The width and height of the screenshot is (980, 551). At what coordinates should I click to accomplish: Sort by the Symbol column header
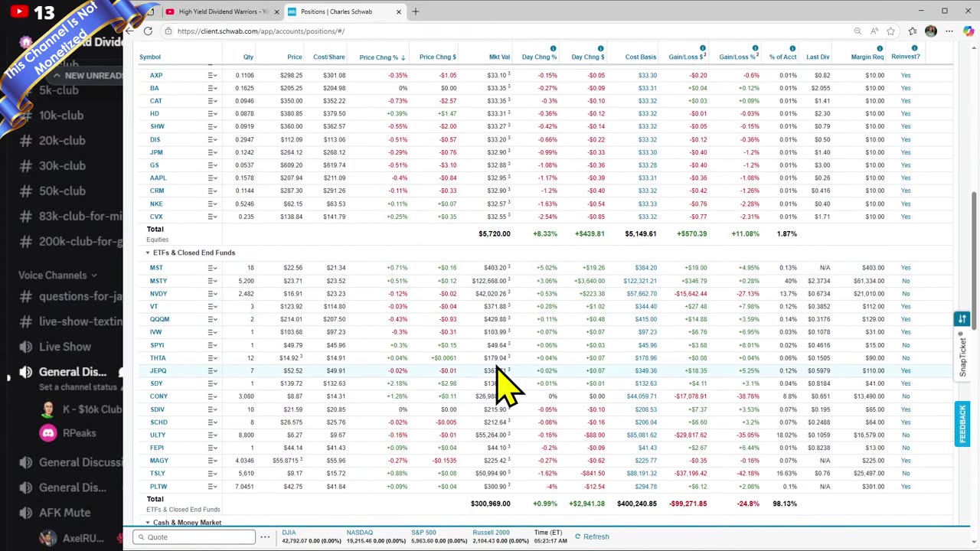click(x=150, y=57)
